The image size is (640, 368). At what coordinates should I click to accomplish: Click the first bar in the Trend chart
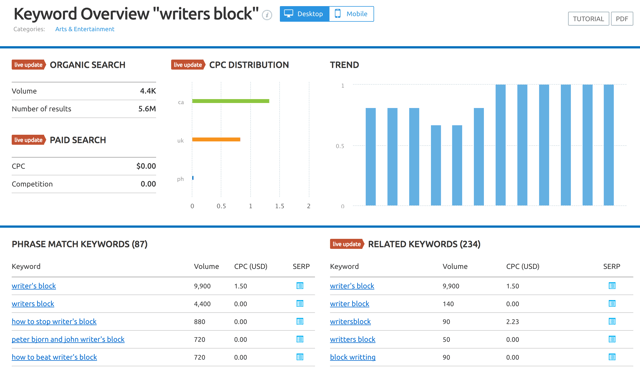tap(371, 157)
